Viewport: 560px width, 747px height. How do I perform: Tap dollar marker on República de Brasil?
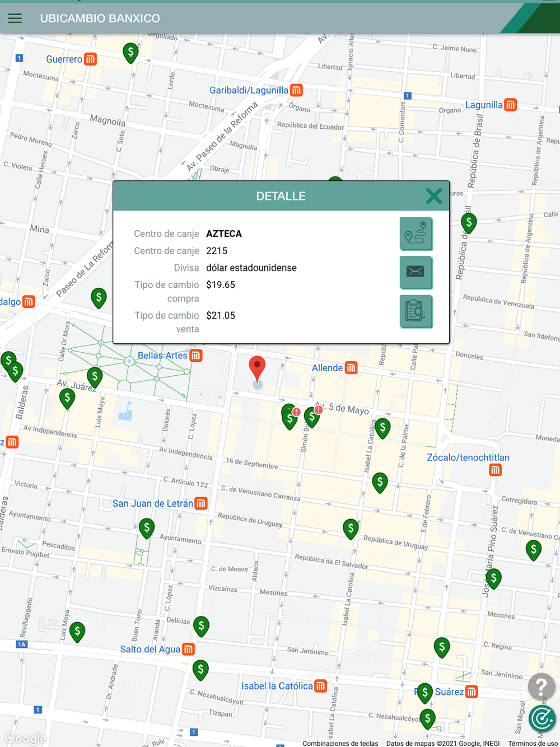(469, 223)
